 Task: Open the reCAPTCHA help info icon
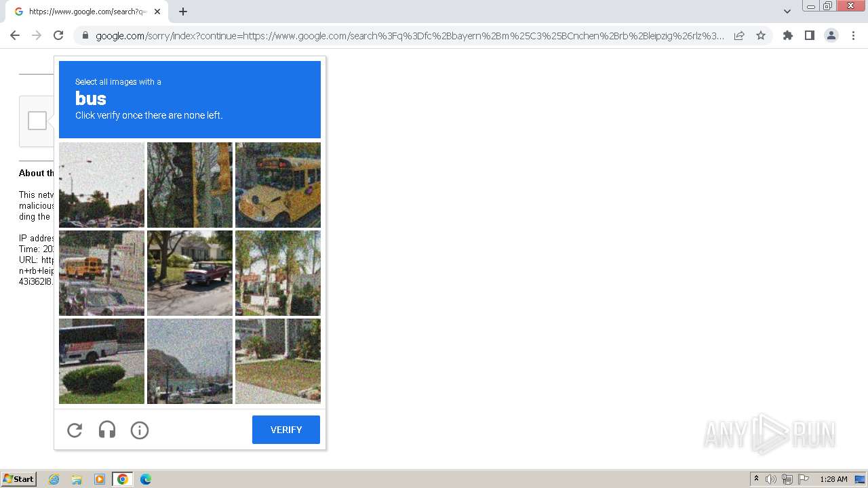pos(140,430)
